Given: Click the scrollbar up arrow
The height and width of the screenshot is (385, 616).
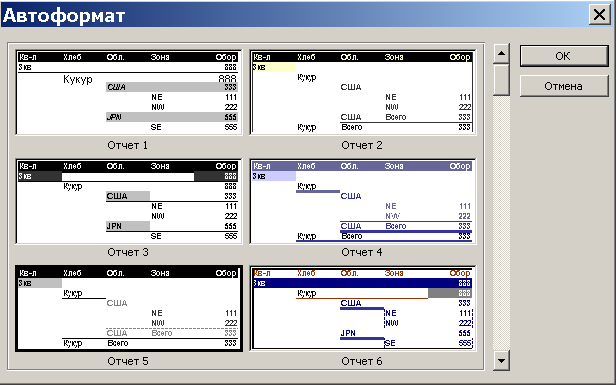Looking at the screenshot, I should [x=501, y=54].
